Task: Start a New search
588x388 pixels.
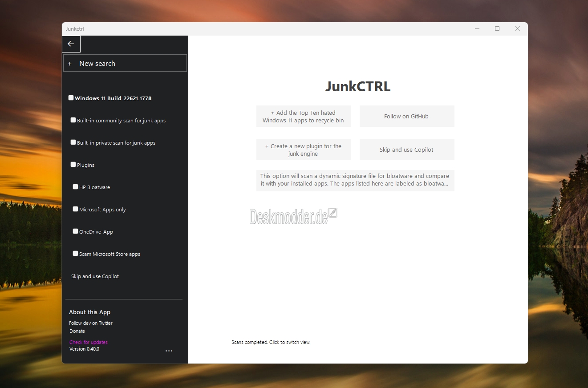Action: point(125,63)
